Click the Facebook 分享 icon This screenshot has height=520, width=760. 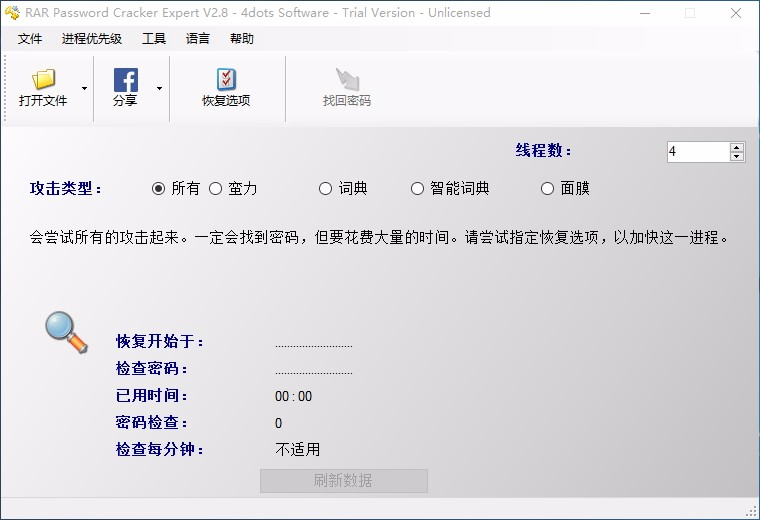click(x=126, y=79)
